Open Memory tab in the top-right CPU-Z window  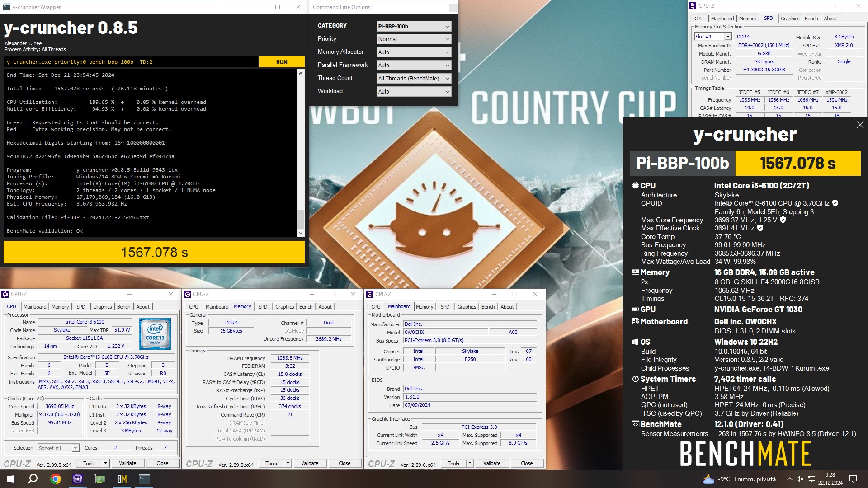tap(748, 19)
